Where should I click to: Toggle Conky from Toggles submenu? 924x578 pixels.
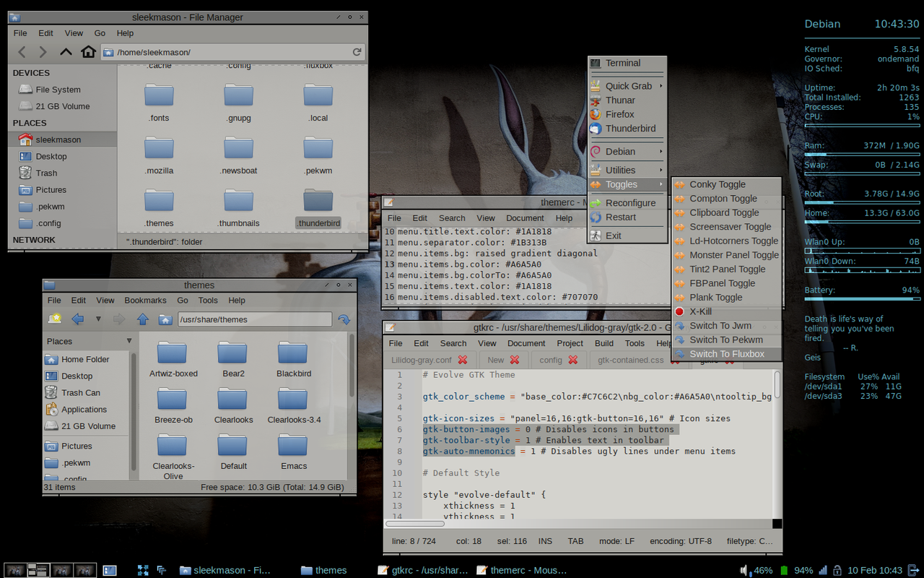point(726,184)
